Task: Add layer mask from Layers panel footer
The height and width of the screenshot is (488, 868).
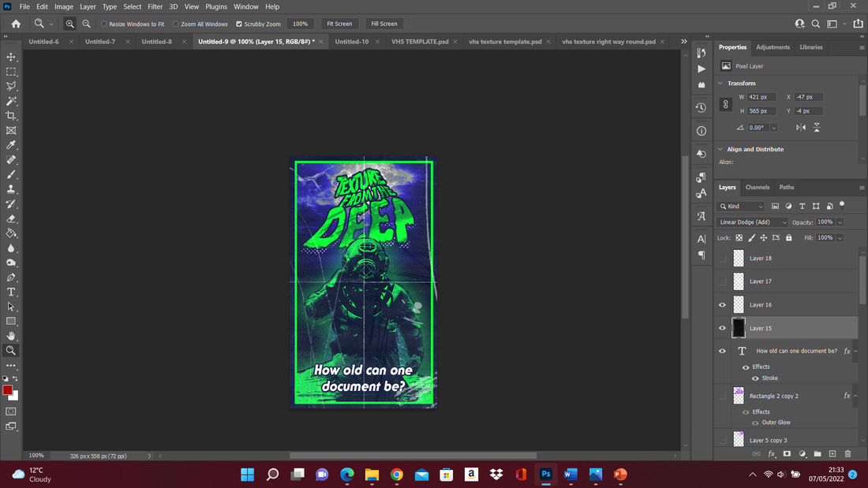Action: 787,453
